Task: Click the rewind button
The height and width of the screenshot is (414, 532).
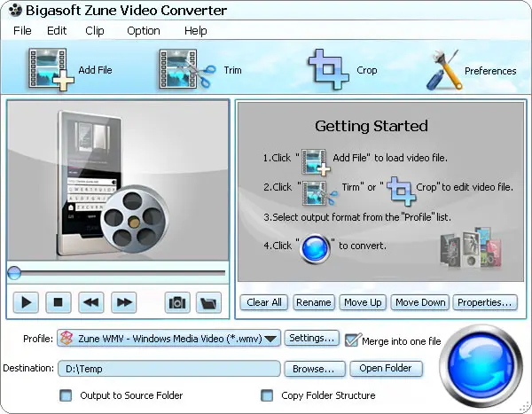Action: tap(91, 302)
